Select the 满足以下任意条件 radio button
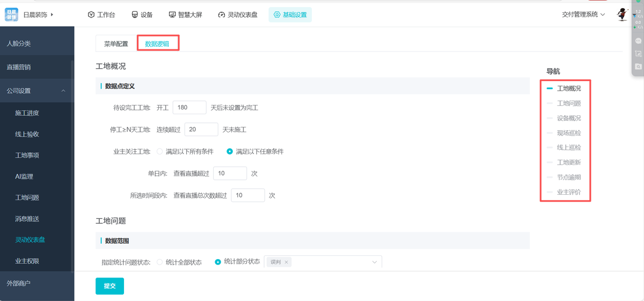Image resolution: width=644 pixels, height=301 pixels. point(230,151)
